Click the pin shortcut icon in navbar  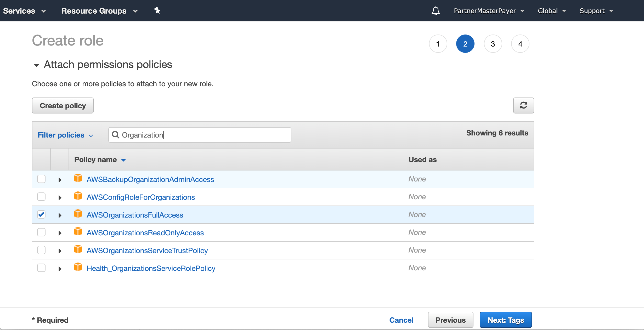coord(157,11)
